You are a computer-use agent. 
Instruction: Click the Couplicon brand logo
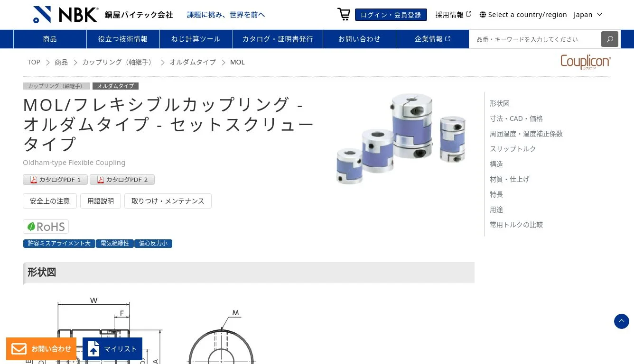[x=586, y=62]
